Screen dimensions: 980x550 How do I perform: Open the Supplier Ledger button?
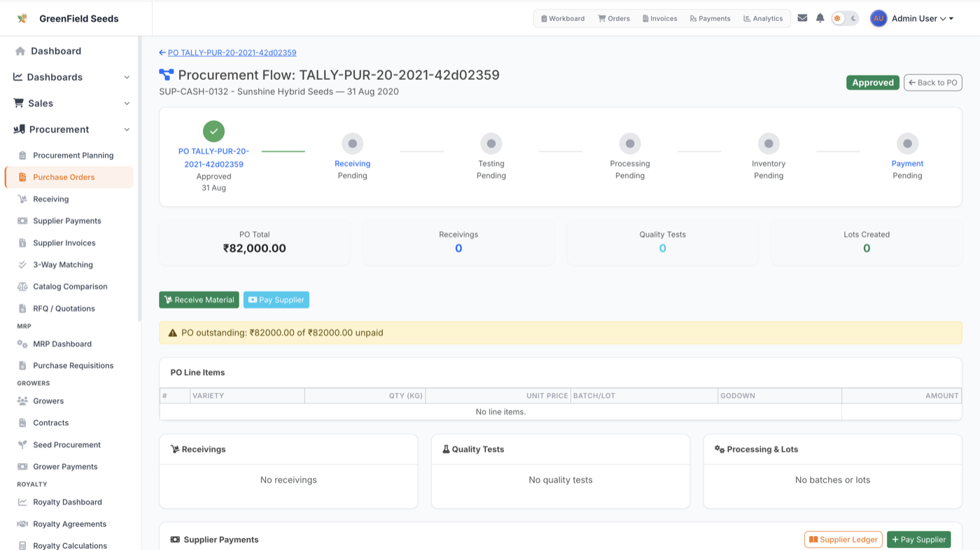843,539
